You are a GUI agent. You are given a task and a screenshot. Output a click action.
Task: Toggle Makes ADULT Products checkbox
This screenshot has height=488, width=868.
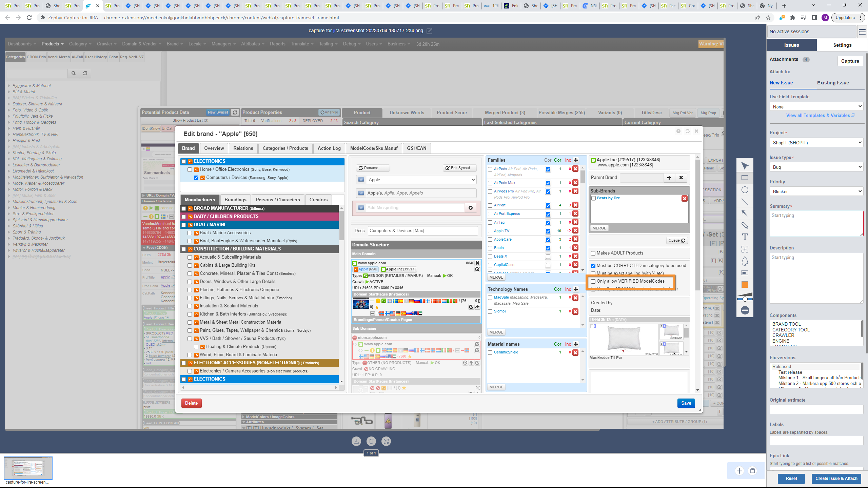(593, 253)
